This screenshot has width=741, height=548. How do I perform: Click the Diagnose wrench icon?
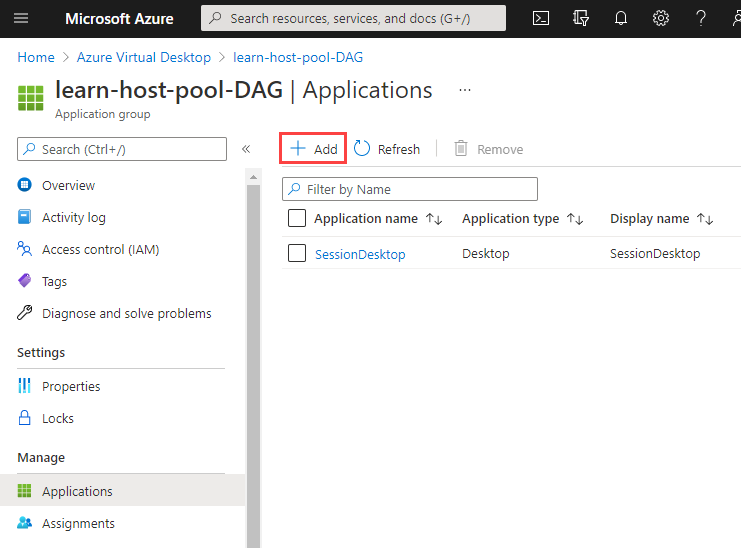[25, 312]
